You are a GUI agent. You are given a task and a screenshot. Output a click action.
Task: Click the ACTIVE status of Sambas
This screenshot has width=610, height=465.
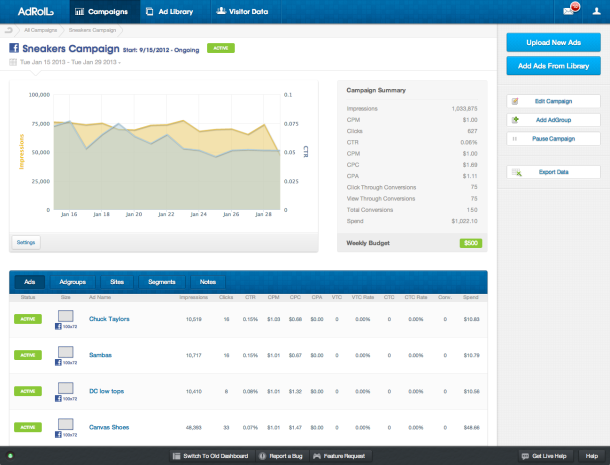pos(28,355)
